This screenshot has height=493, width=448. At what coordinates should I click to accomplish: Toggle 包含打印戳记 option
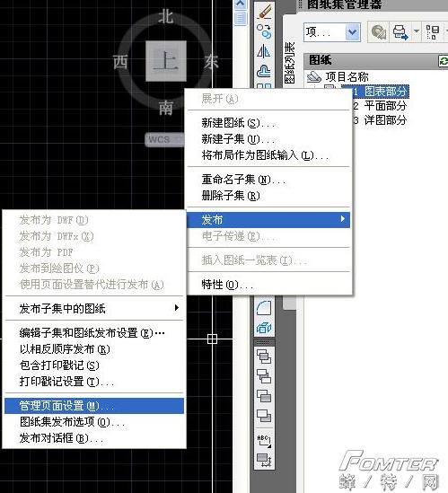59,365
